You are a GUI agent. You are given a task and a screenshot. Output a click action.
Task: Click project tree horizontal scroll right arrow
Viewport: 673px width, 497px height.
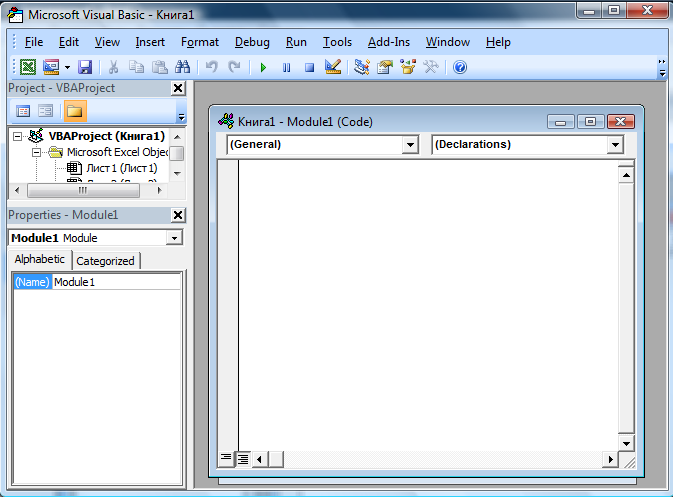(x=160, y=190)
